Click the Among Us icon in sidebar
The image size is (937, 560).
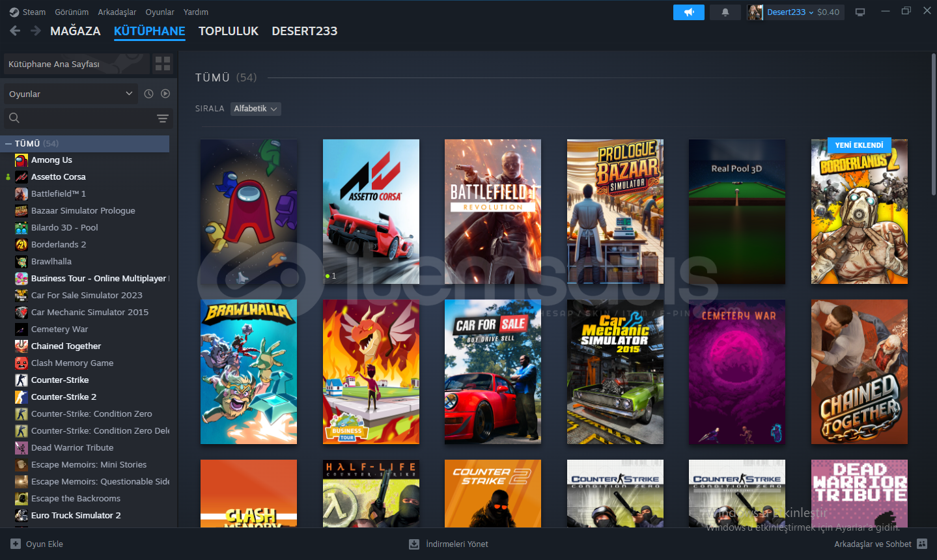tap(21, 160)
